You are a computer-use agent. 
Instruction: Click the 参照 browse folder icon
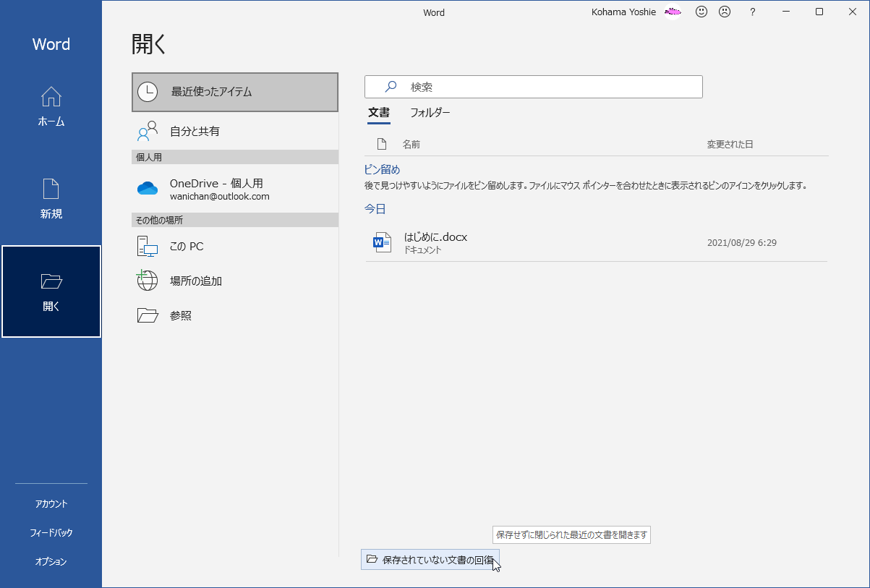click(147, 315)
